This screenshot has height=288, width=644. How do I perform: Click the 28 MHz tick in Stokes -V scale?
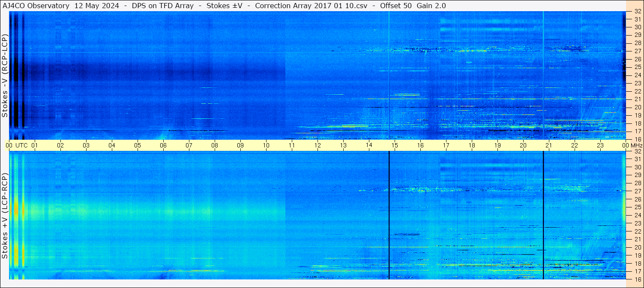[x=638, y=43]
